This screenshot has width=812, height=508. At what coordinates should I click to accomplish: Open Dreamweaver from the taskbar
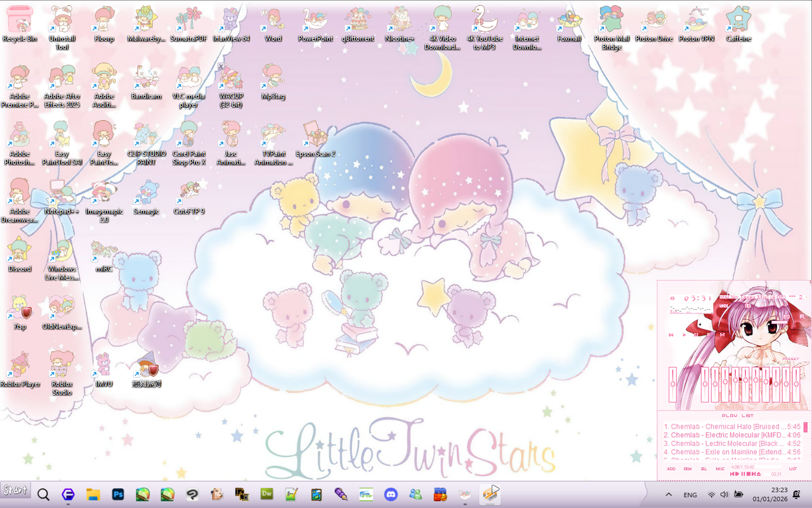(267, 493)
